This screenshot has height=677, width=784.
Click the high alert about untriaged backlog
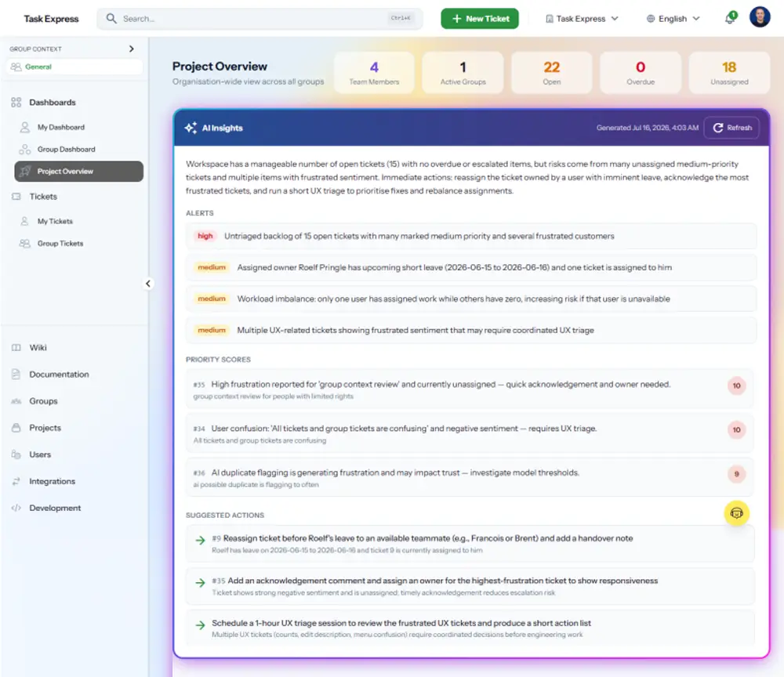tap(470, 237)
